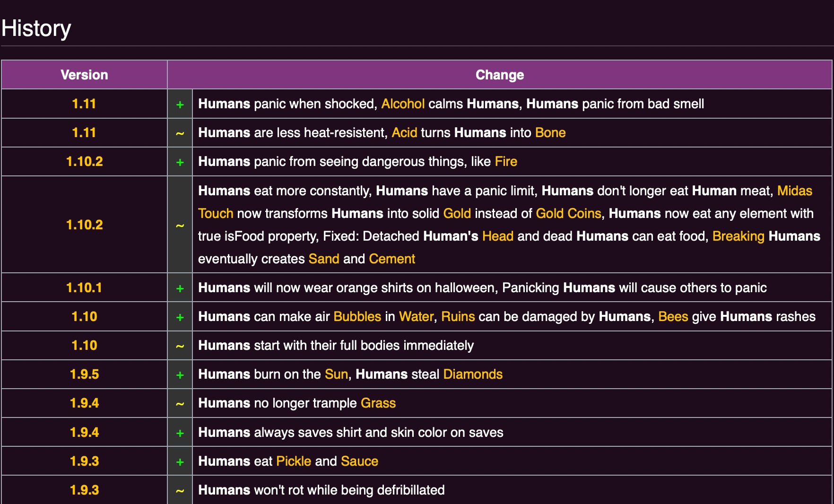This screenshot has width=834, height=504.
Task: Click the Diamonds link
Action: 472,374
